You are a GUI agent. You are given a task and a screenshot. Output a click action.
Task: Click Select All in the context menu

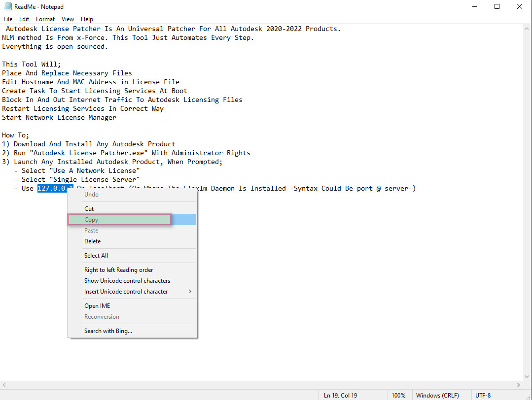coord(96,256)
